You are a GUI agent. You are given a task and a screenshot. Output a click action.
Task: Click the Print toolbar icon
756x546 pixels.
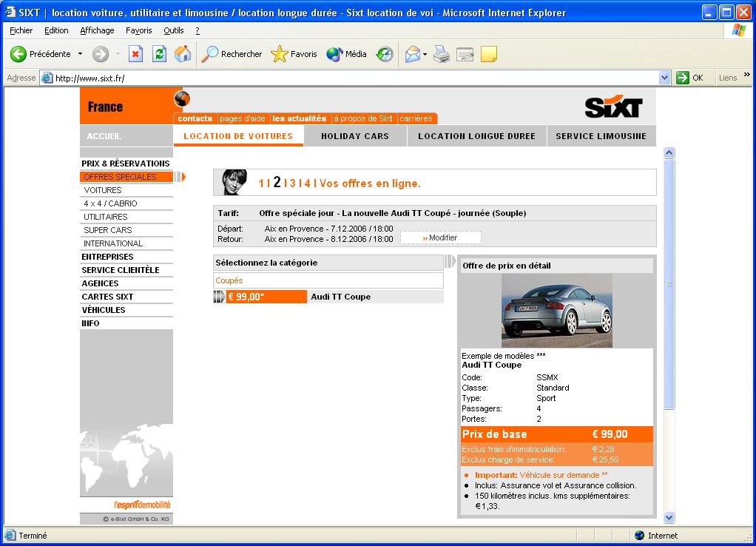pos(442,54)
